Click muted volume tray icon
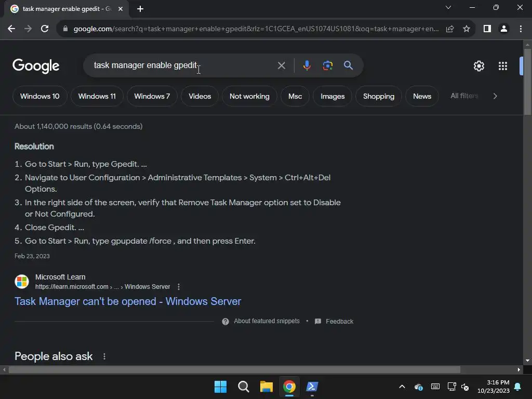Screen dimensions: 532x399 465,387
